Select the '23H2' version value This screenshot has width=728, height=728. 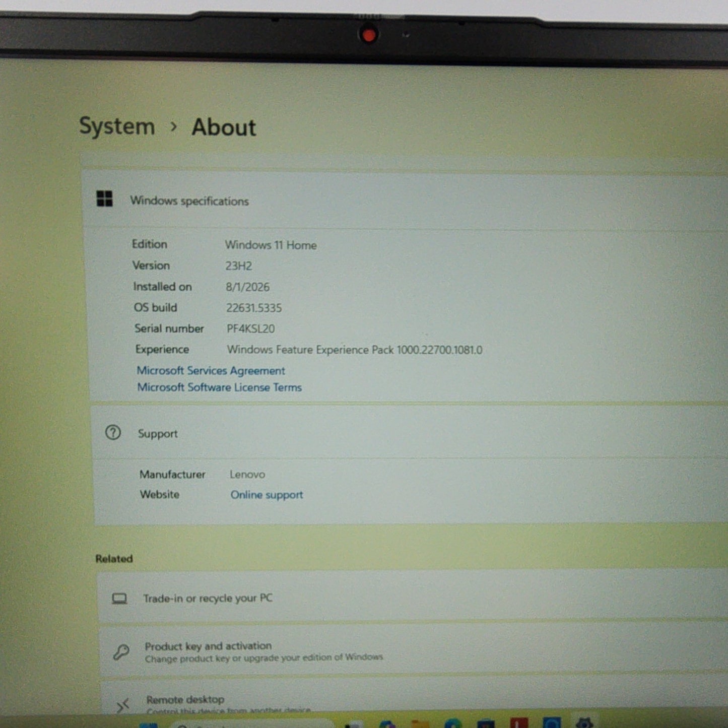pyautogui.click(x=238, y=266)
